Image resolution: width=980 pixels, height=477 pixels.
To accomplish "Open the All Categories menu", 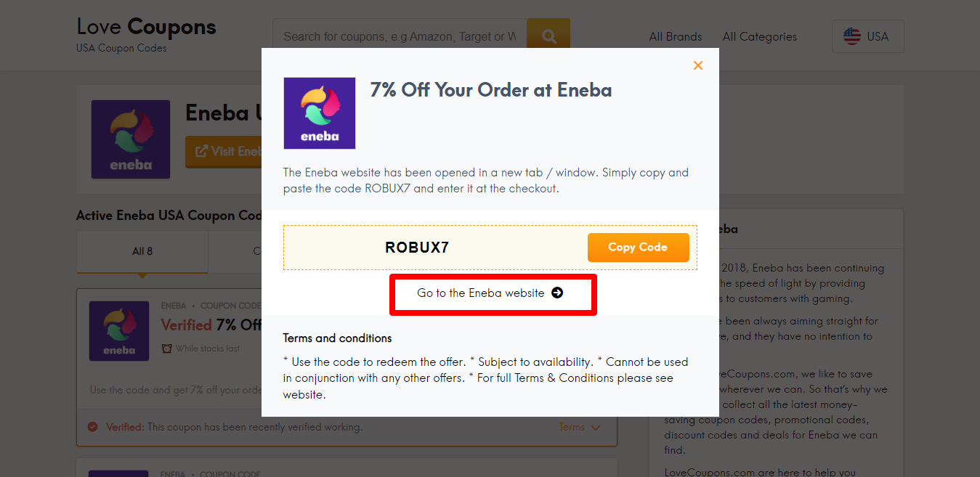I will coord(759,36).
